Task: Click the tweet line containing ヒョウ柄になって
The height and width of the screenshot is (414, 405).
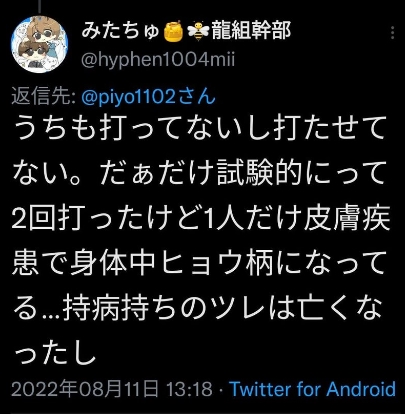Action: pos(200,265)
